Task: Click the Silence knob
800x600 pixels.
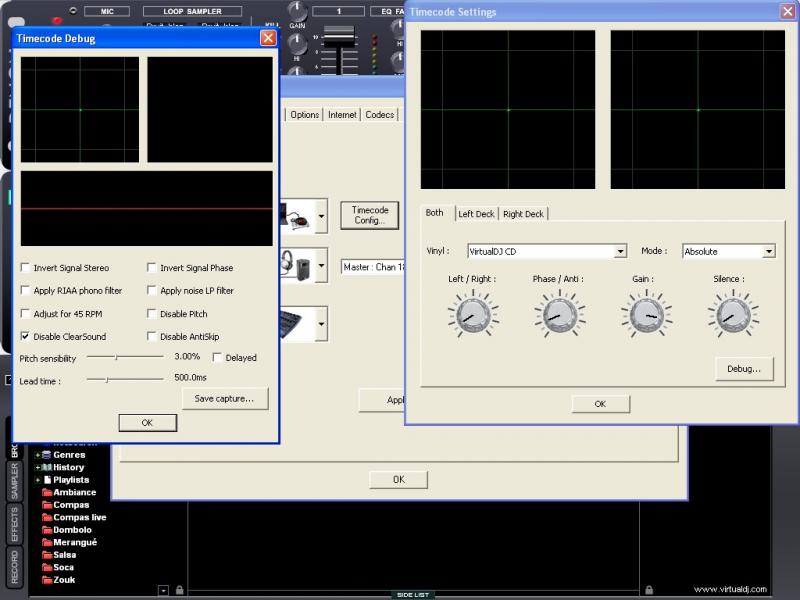Action: coord(733,314)
